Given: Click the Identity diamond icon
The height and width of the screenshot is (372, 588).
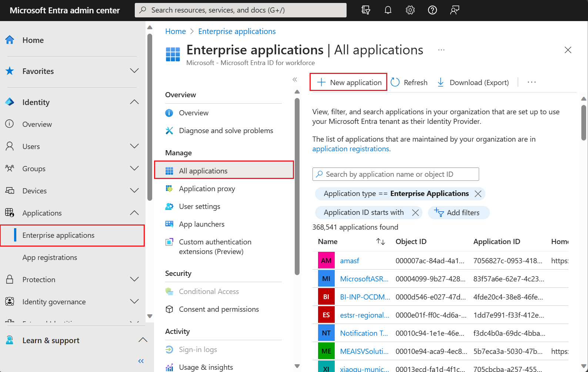Looking at the screenshot, I should click(x=10, y=102).
